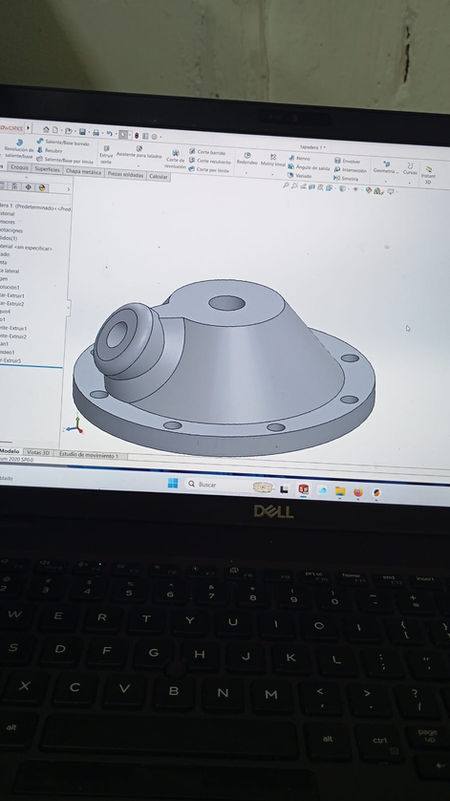Click Zoom to fit magnifier in view toolbar
The height and width of the screenshot is (801, 450).
(x=286, y=186)
